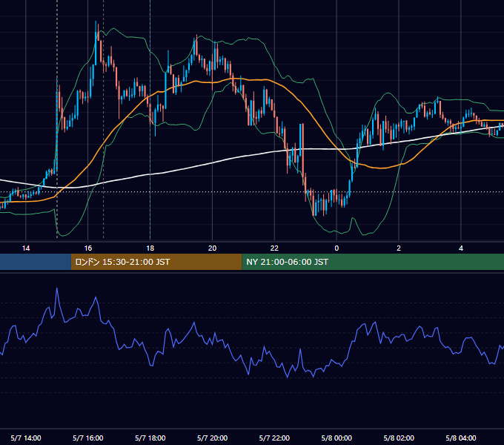This screenshot has height=445, width=504.
Task: Click the 5/8 00:00 date label
Action: [x=336, y=438]
